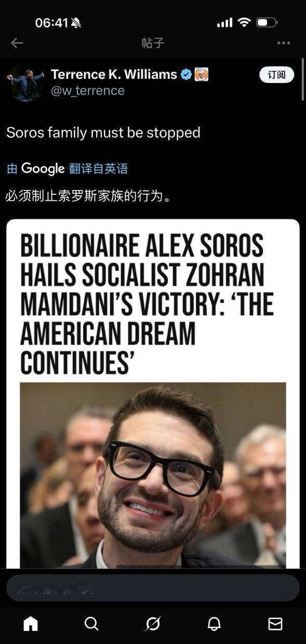This screenshot has height=644, width=306.
Task: Open the Alex Soros headline image
Action: pos(153,394)
